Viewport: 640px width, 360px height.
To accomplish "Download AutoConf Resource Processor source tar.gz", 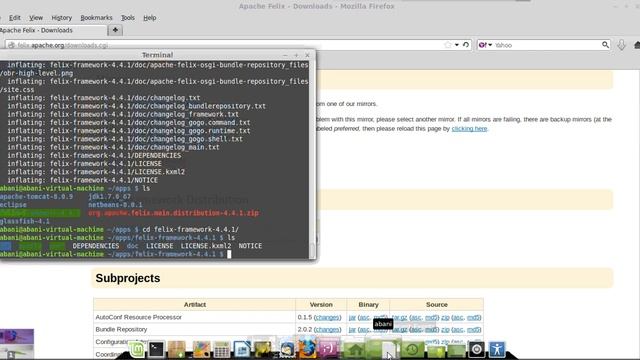I will (x=400, y=317).
